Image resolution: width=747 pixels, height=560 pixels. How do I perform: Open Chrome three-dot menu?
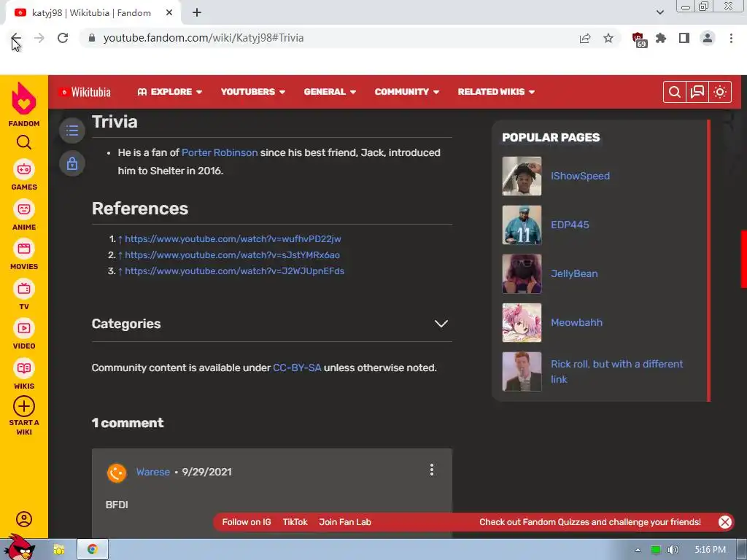click(731, 38)
